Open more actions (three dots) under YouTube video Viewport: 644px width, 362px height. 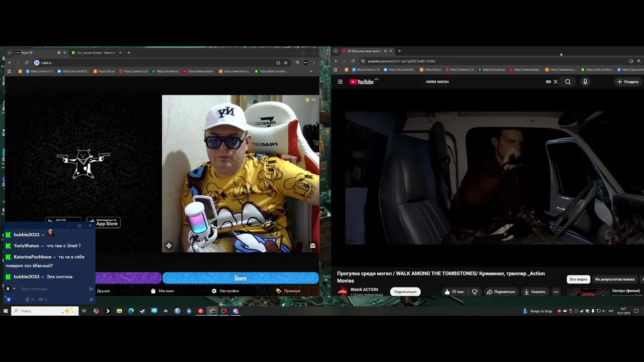click(556, 292)
